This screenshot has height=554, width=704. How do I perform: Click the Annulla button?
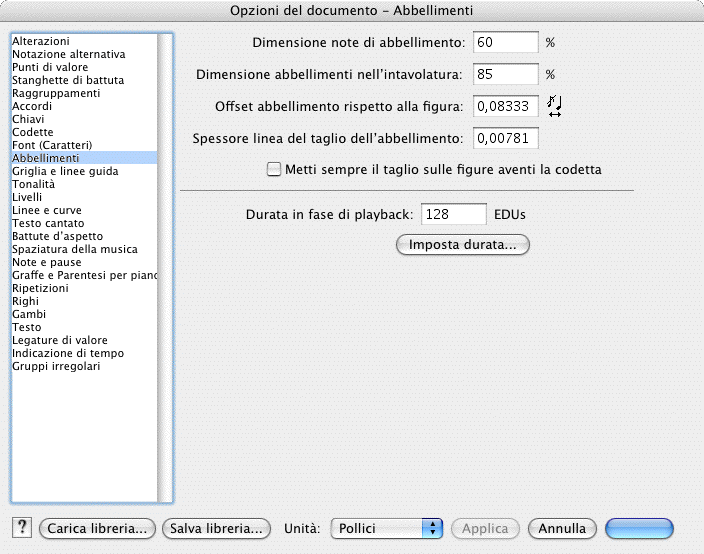(x=562, y=528)
